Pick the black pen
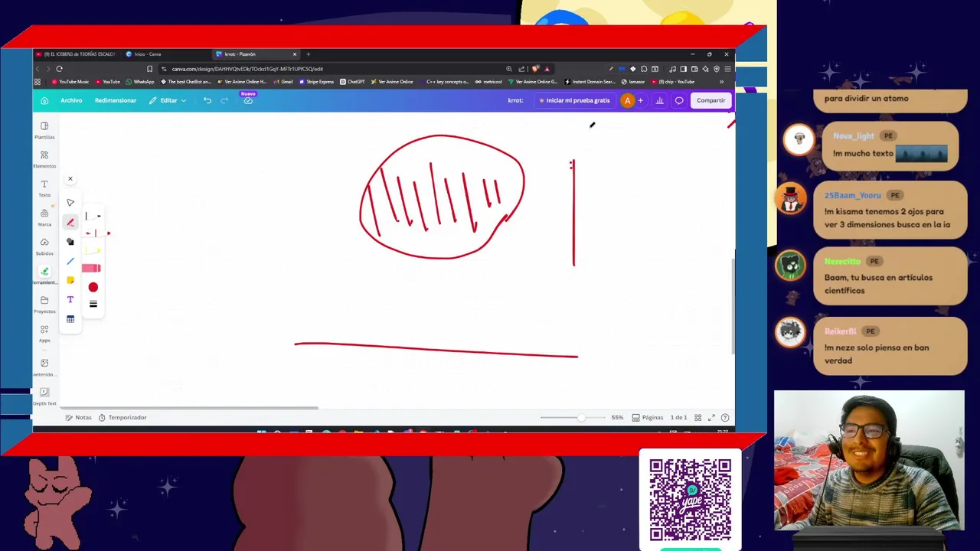Image resolution: width=980 pixels, height=551 pixels. (x=92, y=216)
